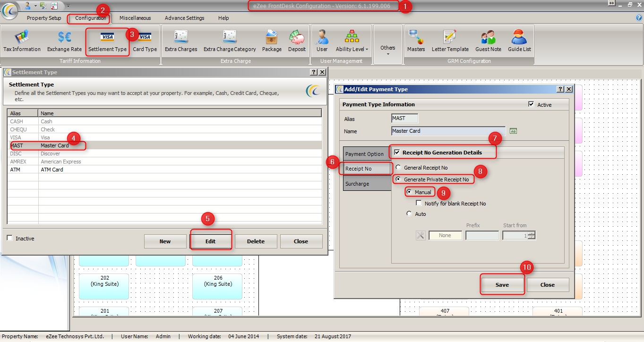644x342 pixels.
Task: Toggle the Inactive checkbox
Action: coord(10,238)
